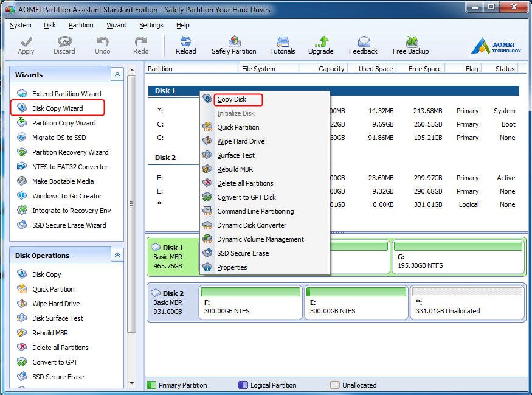Image resolution: width=532 pixels, height=395 pixels.
Task: Click Quick Partition icon in Disk Operations
Action: [22, 288]
